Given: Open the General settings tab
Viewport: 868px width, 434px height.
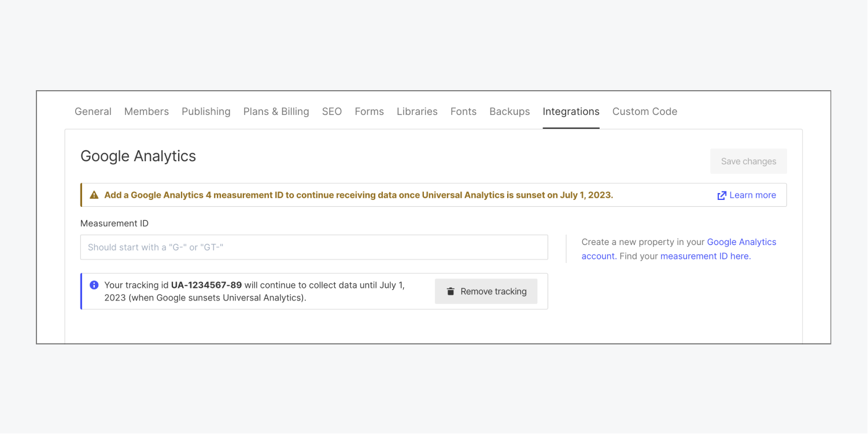Looking at the screenshot, I should (93, 112).
